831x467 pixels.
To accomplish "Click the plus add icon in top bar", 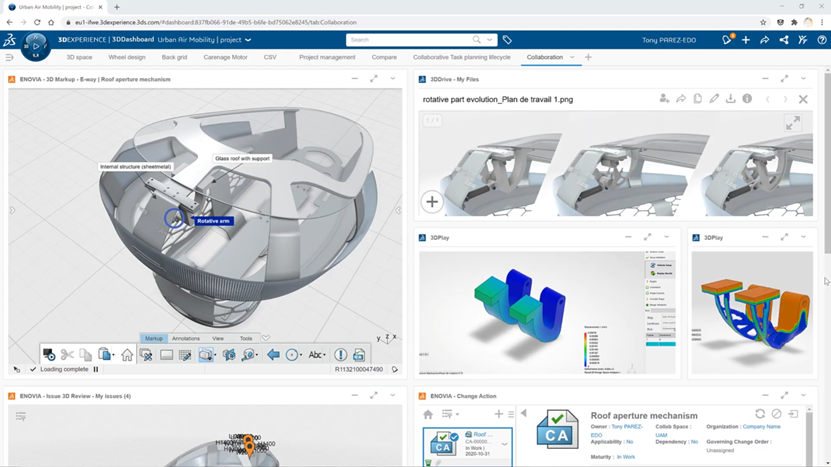I will click(746, 40).
